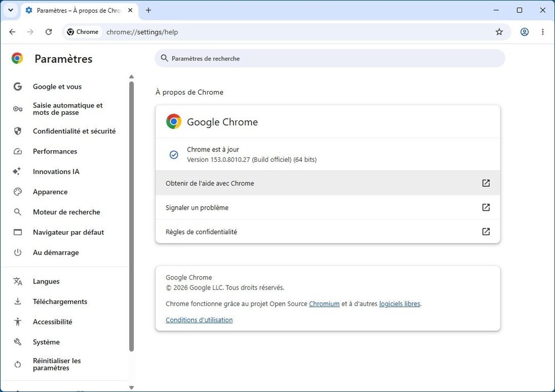Click sidebar scrollbar up arrow

pyautogui.click(x=132, y=77)
